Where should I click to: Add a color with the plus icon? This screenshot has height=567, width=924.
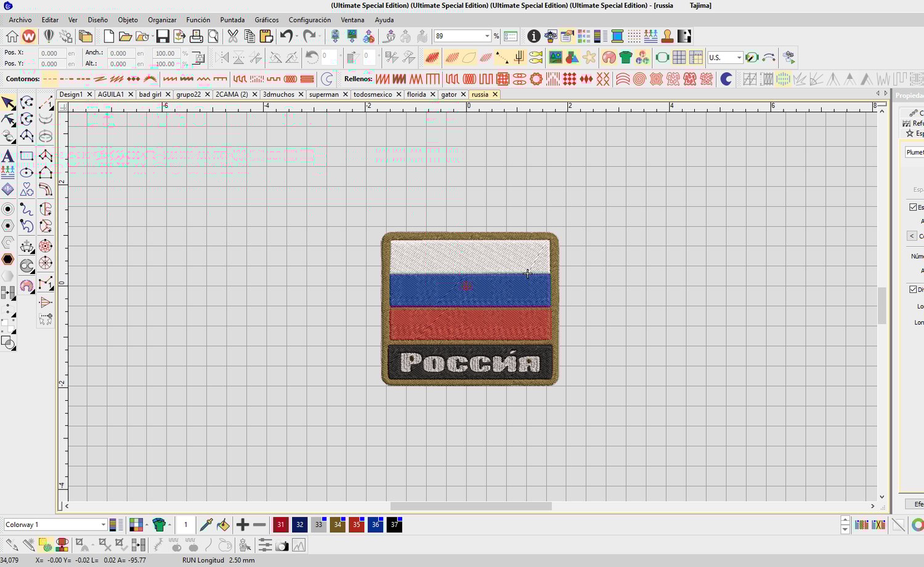(243, 525)
